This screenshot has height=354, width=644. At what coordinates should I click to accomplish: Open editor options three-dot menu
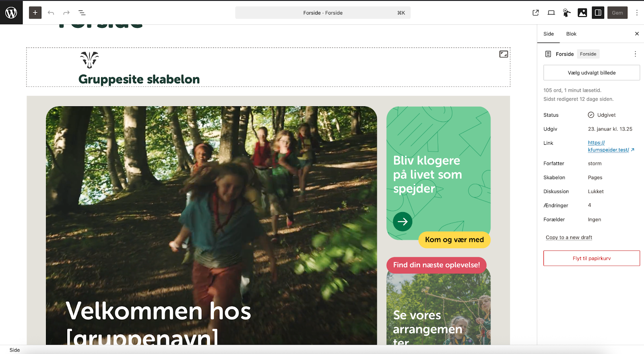point(637,13)
